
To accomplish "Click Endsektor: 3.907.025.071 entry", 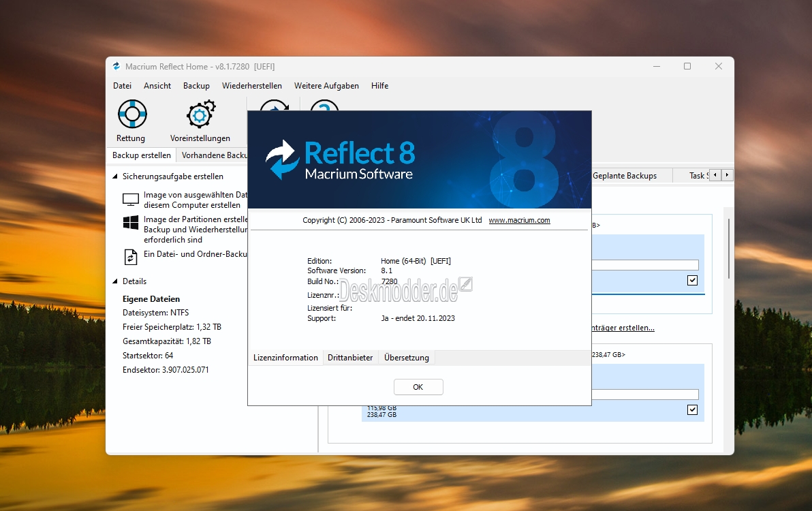I will [x=166, y=370].
